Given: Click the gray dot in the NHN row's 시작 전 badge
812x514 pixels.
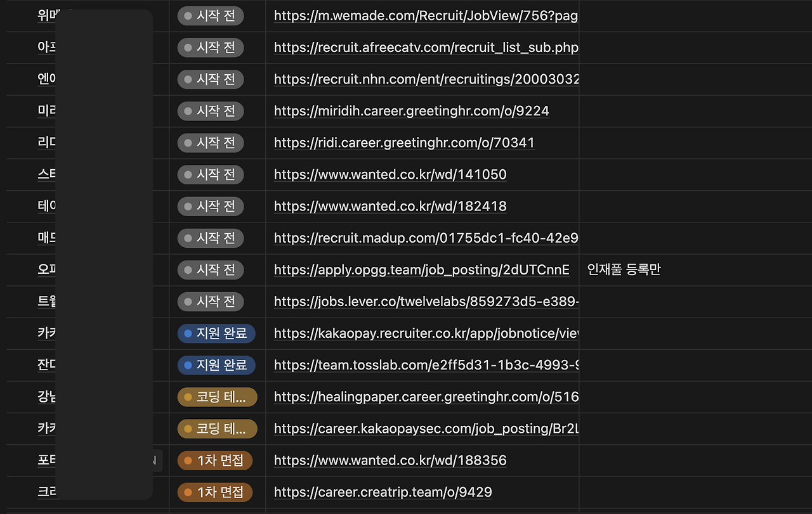Looking at the screenshot, I should click(188, 79).
